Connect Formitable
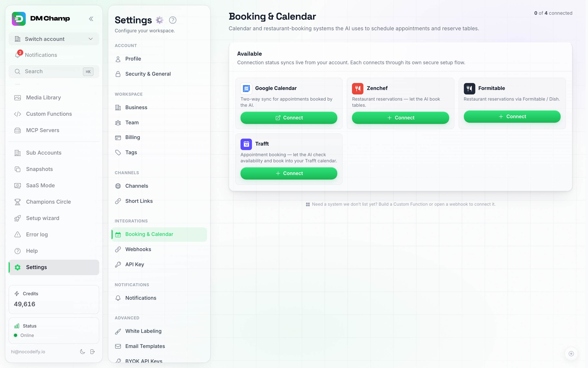588x368 pixels. tap(512, 117)
